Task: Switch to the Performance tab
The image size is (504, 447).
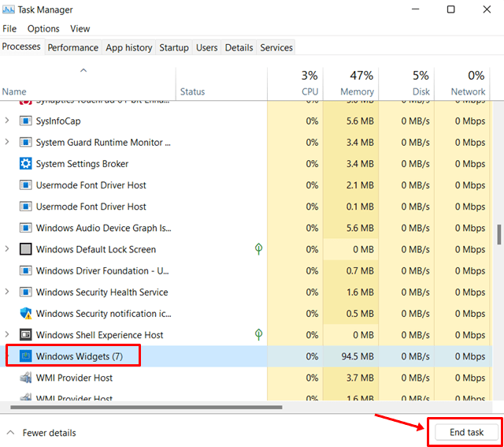Action: point(73,47)
